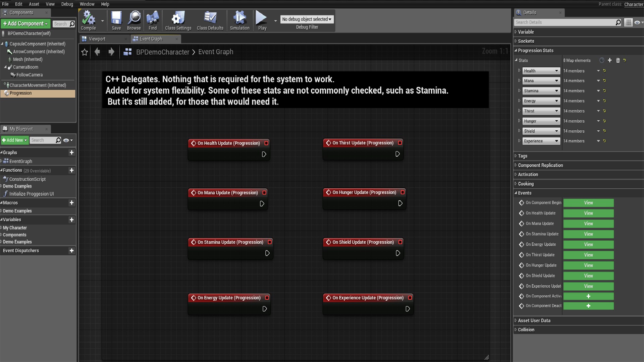Viewport: 644px width, 362px height.
Task: Open the Health stat dropdown under Stats
Action: tap(541, 71)
